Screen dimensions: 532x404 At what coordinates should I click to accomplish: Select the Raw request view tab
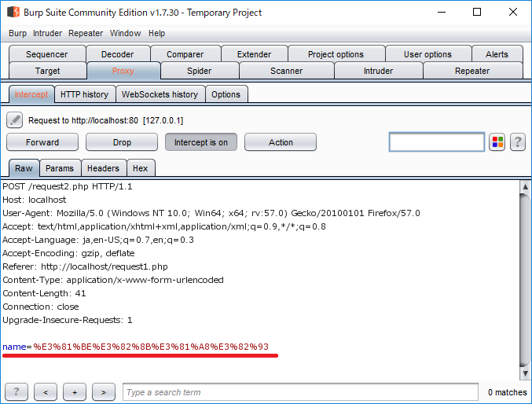(24, 168)
